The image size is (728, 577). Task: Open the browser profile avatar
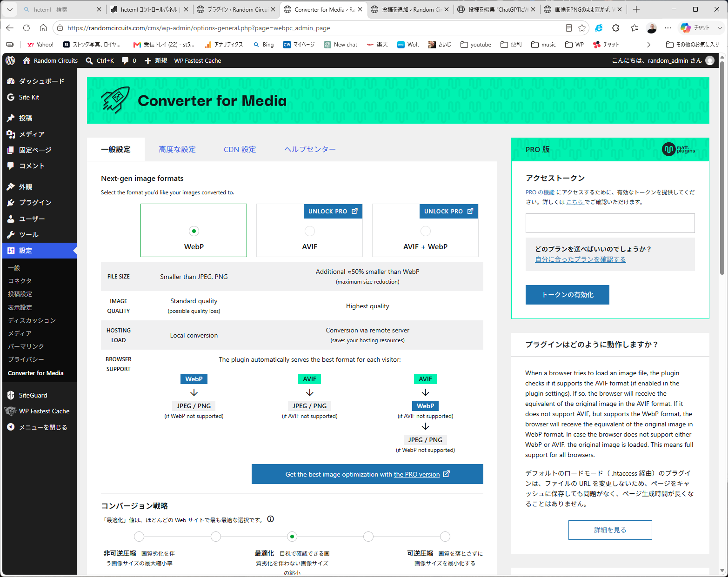pyautogui.click(x=652, y=28)
